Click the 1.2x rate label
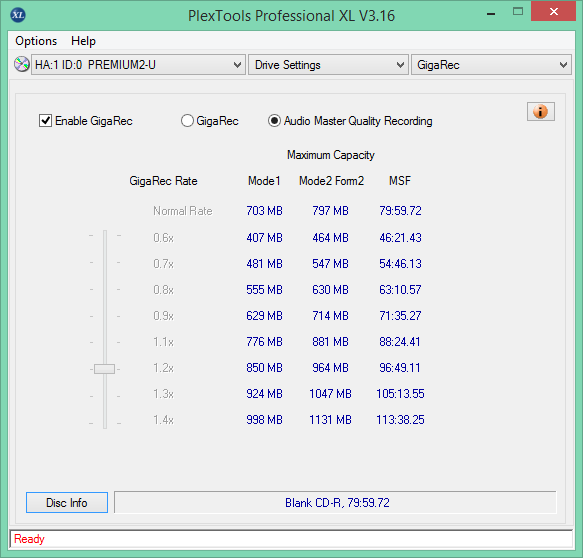The height and width of the screenshot is (558, 583). coord(164,368)
